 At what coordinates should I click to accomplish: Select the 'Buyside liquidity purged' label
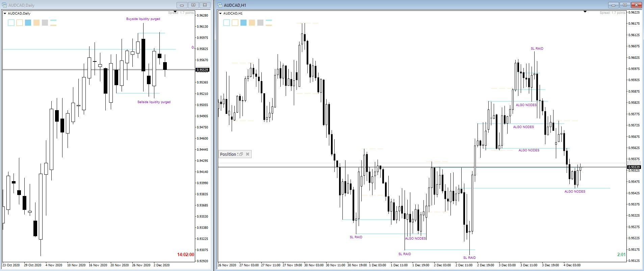143,19
